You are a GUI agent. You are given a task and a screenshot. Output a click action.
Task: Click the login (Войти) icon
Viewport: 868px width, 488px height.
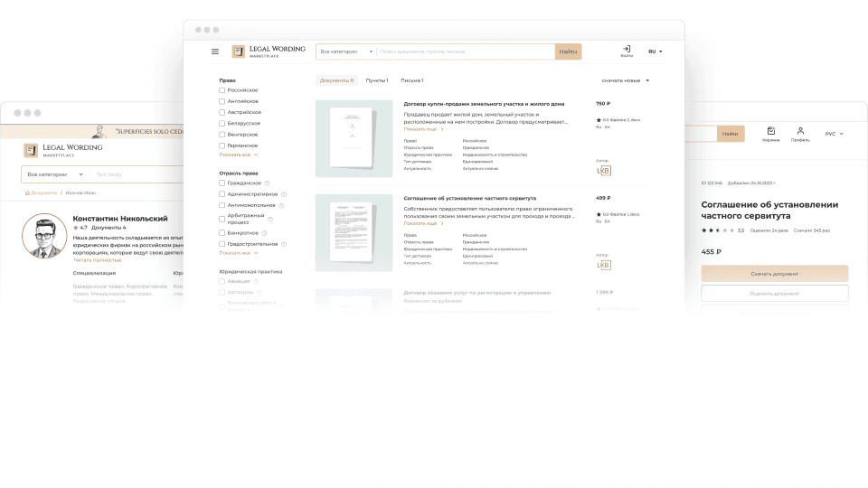[x=626, y=51]
